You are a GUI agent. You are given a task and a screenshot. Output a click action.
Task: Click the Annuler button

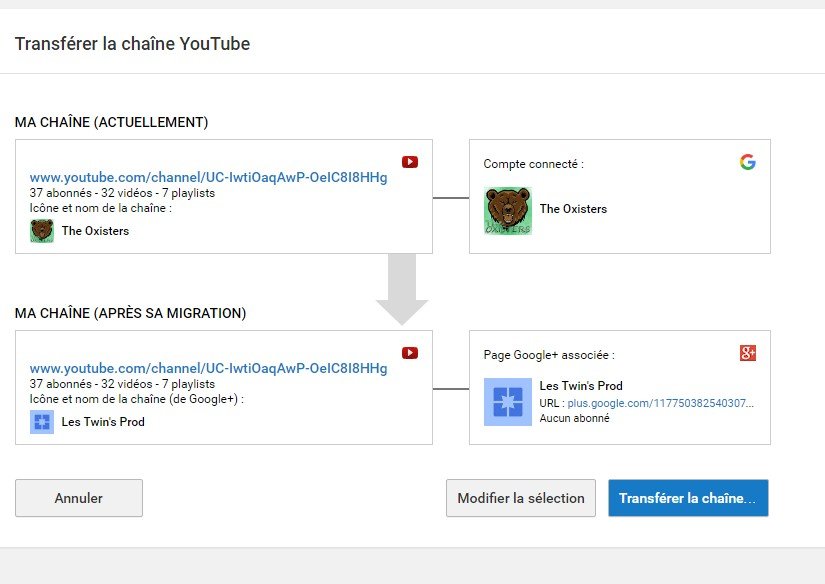[79, 498]
